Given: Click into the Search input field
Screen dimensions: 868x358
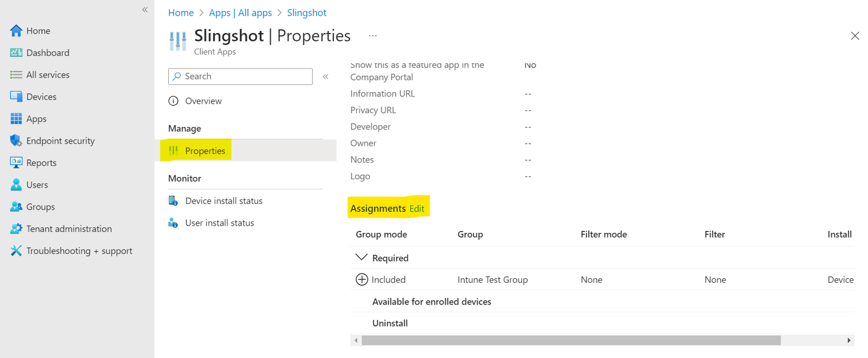Looking at the screenshot, I should 240,76.
